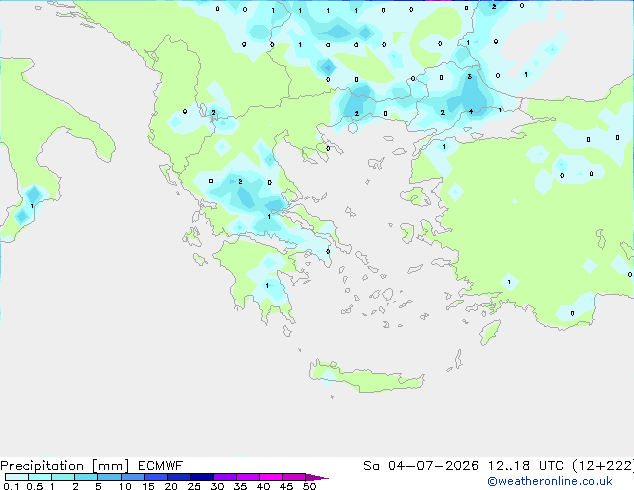Click the value "1" on the Peloponnese

click(x=267, y=285)
